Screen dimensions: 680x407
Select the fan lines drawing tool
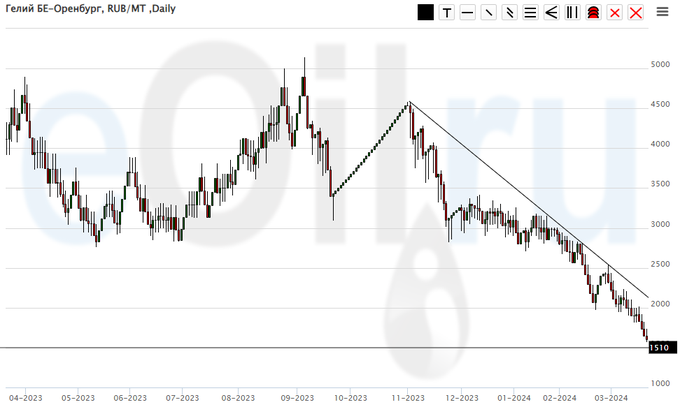tap(551, 13)
